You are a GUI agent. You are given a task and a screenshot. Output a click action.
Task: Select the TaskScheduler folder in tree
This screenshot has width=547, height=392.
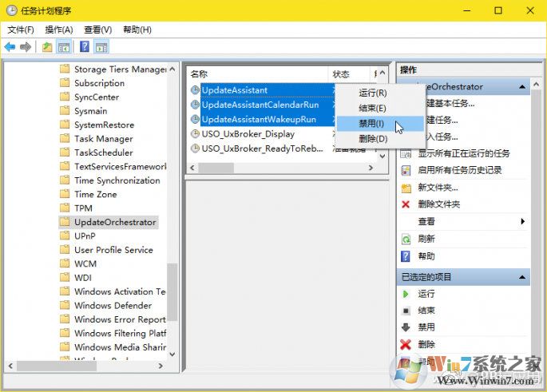[x=104, y=152]
